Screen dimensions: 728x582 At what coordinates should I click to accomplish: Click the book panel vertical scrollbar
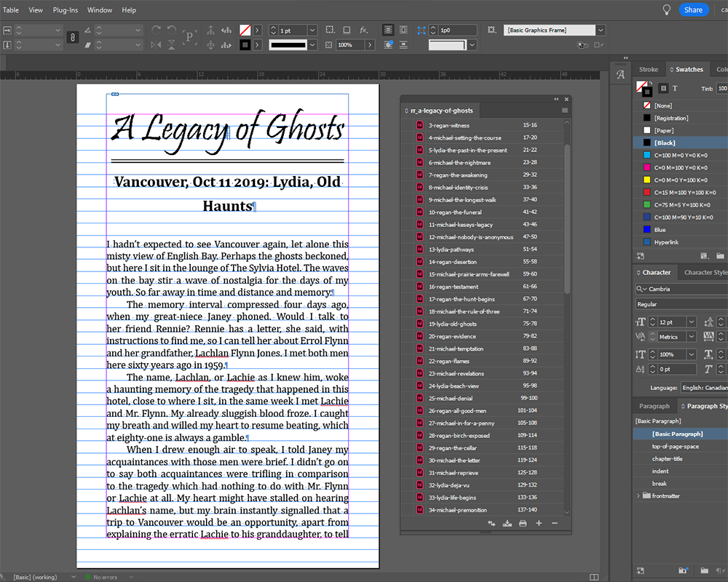[x=567, y=218]
